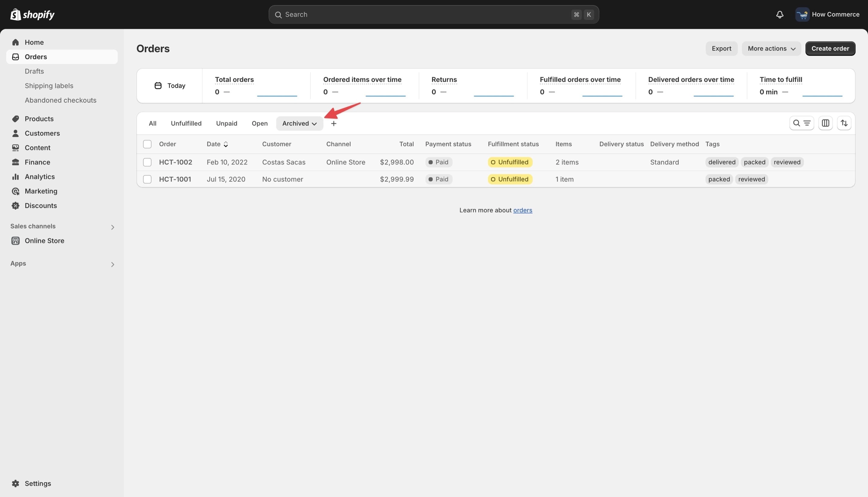
Task: Click the Shopify logo
Action: 33,14
